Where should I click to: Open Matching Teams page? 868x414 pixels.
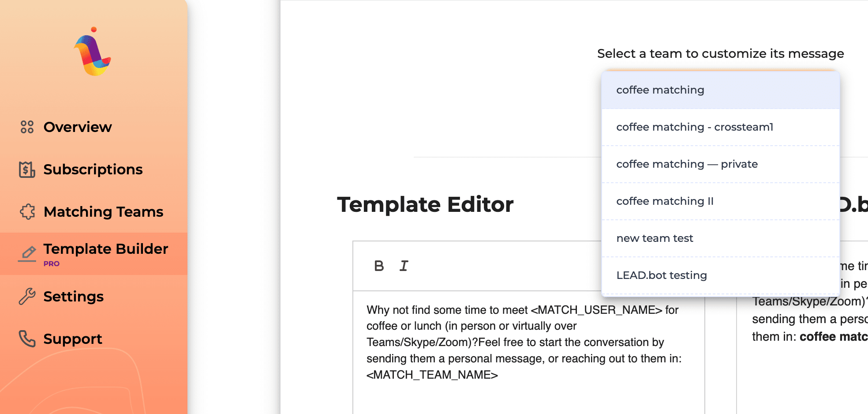point(103,212)
